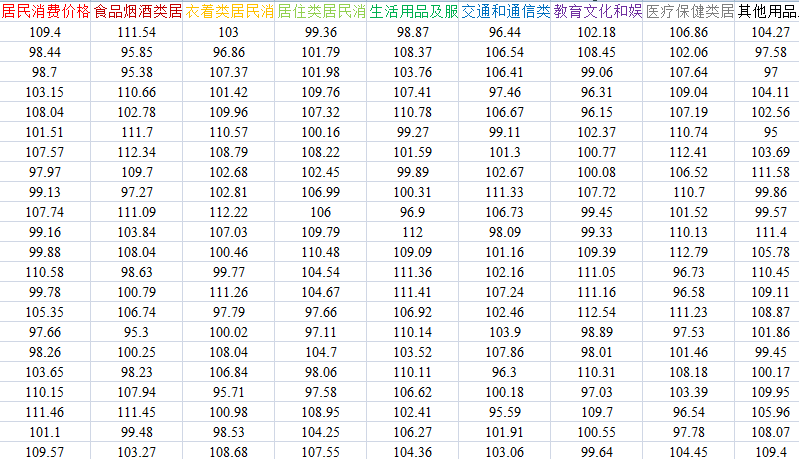This screenshot has height=459, width=799.
Task: Click the cell showing 96.9
Action: [x=413, y=212]
